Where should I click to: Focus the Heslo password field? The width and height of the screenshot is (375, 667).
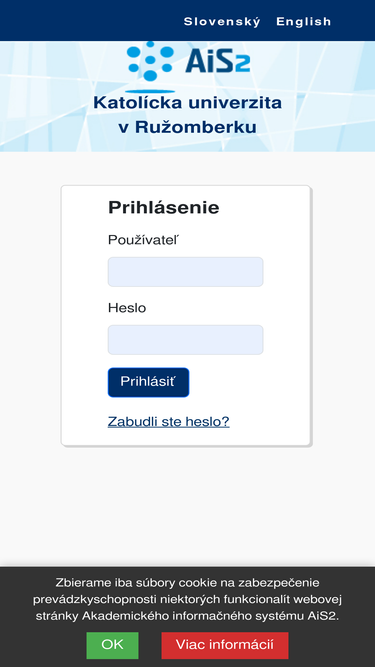click(x=185, y=340)
